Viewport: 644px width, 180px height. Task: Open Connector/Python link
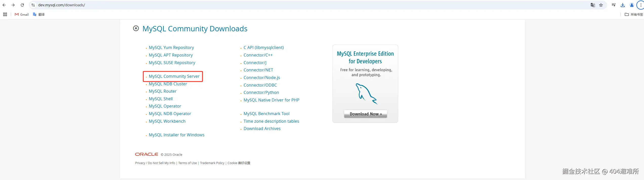[261, 92]
